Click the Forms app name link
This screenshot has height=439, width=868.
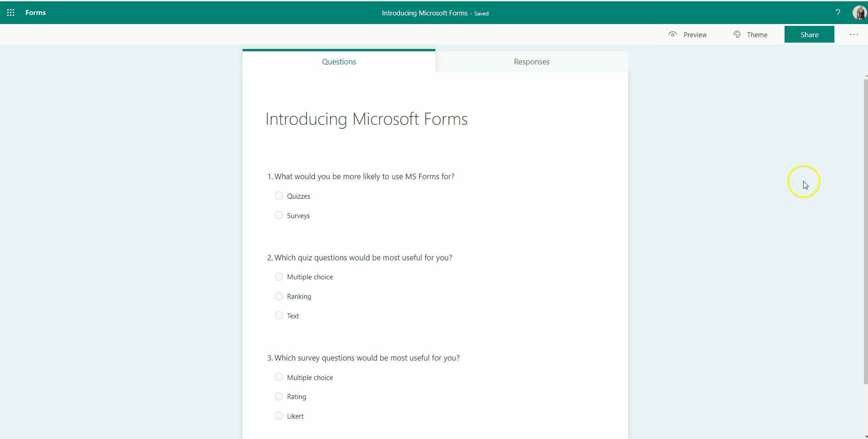(35, 13)
